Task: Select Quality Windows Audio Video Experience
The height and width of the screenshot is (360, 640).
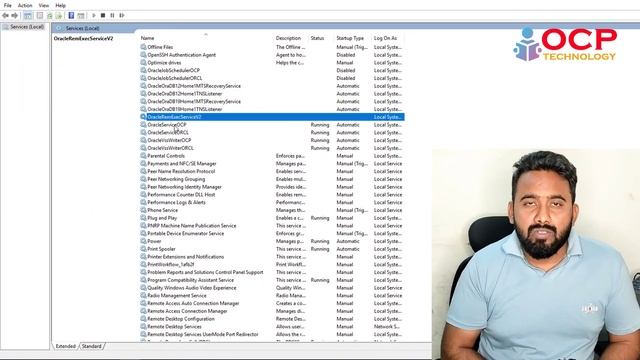Action: [x=191, y=288]
